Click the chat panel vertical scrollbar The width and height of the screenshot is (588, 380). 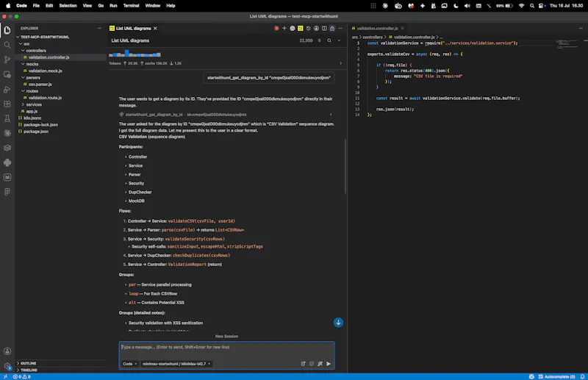click(x=345, y=166)
